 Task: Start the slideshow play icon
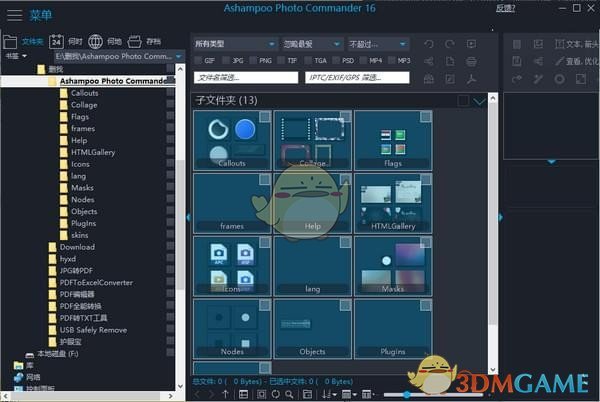click(x=471, y=44)
